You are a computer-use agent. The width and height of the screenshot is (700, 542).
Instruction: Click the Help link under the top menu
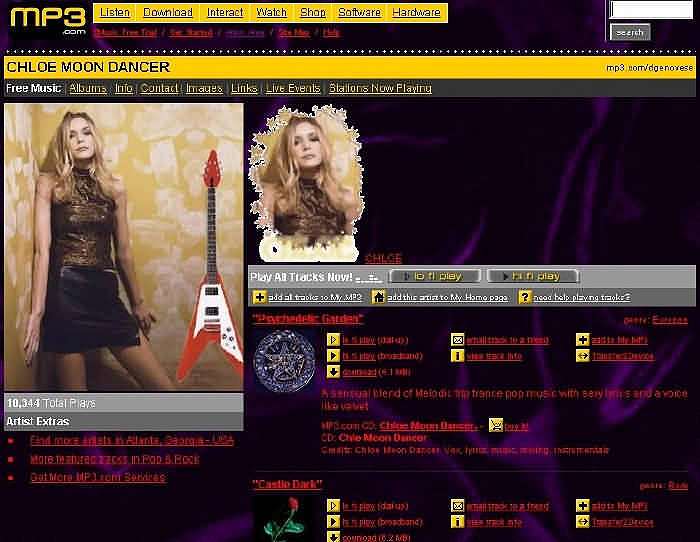click(331, 33)
